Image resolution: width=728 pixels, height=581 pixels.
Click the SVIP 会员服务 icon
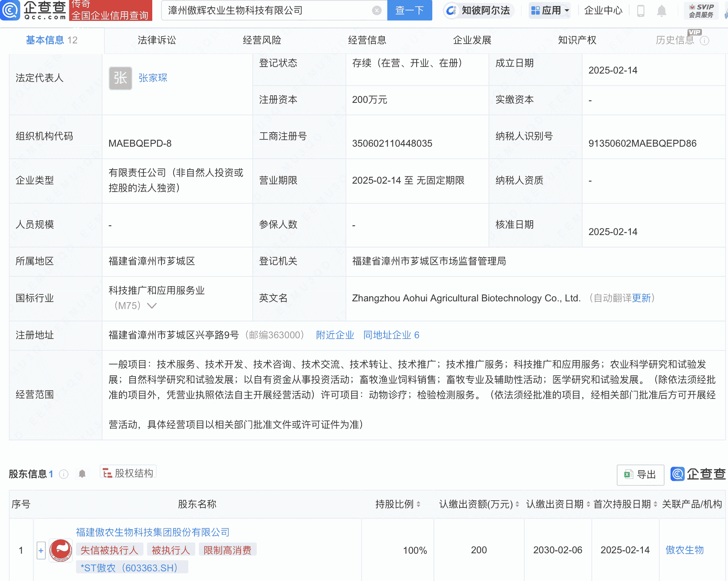(x=701, y=11)
